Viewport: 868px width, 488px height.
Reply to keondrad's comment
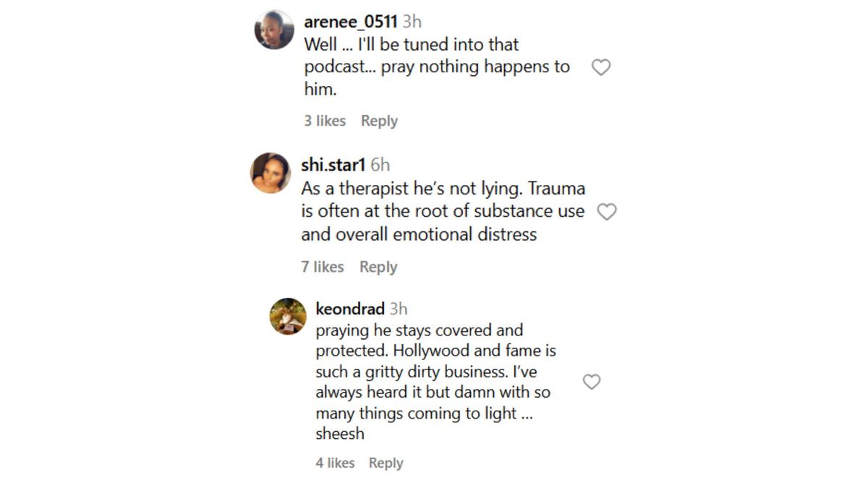(x=386, y=462)
